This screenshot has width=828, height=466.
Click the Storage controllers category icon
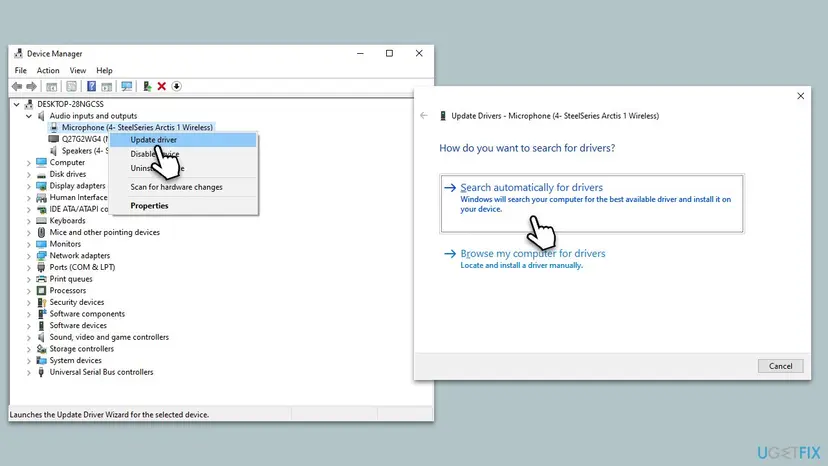(41, 349)
